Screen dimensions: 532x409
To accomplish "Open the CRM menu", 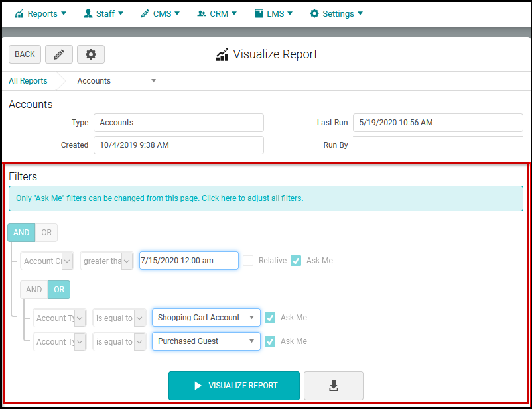I will click(217, 13).
